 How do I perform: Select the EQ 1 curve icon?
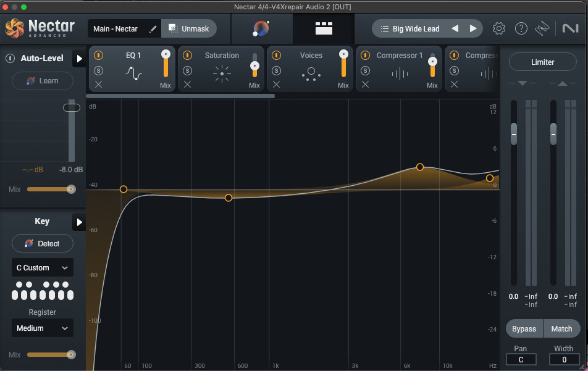click(133, 73)
